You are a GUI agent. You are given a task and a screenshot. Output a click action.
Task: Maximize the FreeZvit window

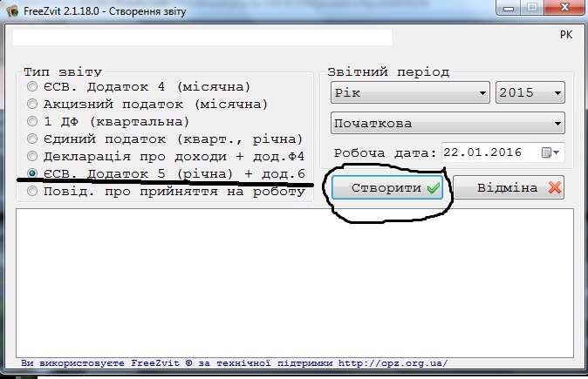(x=532, y=8)
